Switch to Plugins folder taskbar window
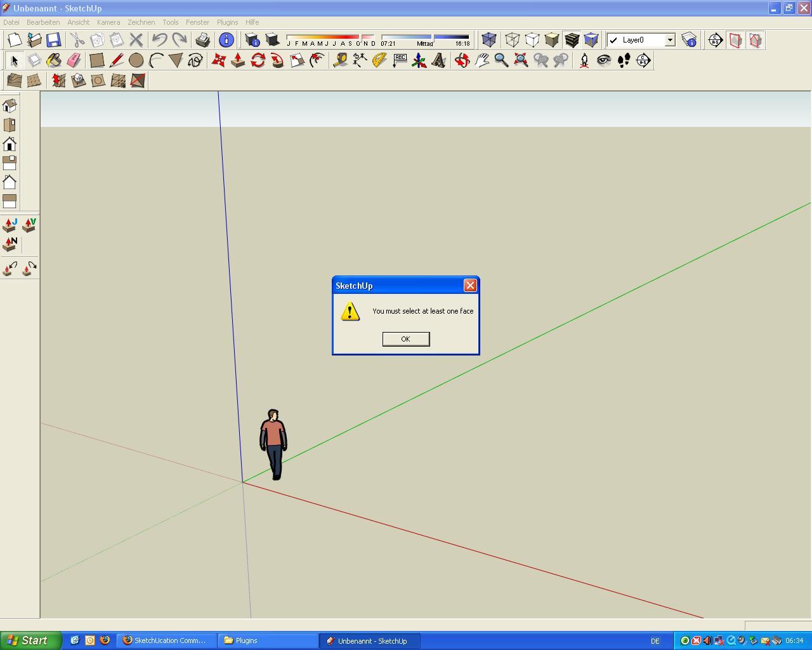 point(268,640)
